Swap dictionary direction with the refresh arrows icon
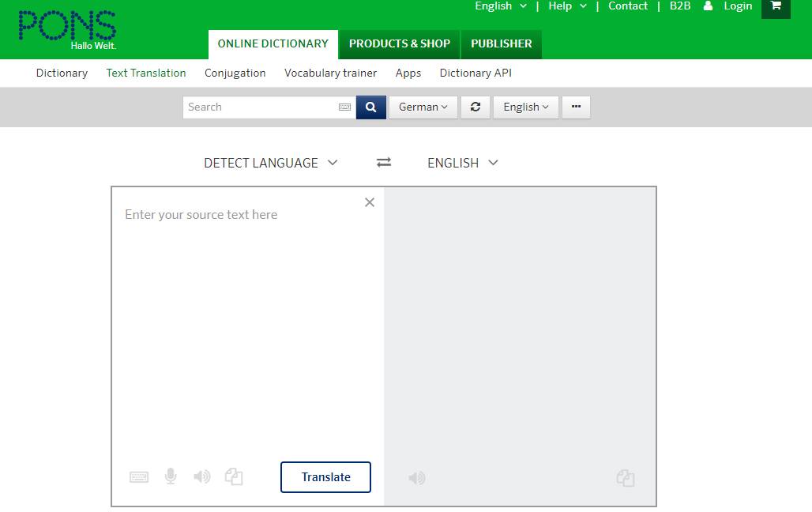This screenshot has height=512, width=812. 476,107
